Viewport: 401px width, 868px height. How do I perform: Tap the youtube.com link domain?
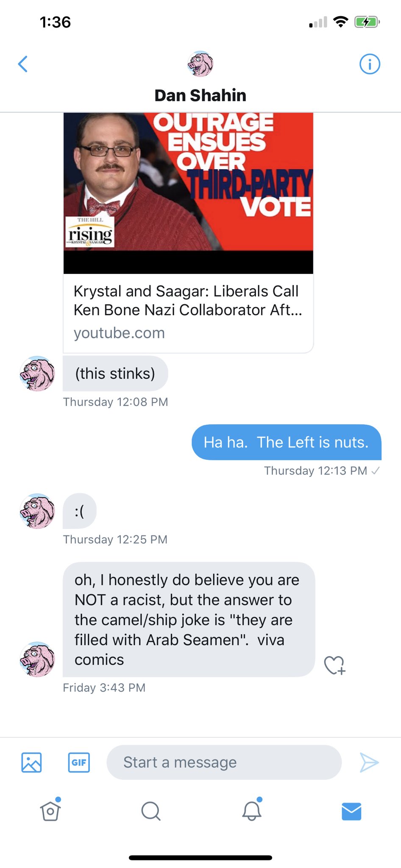coord(119,333)
